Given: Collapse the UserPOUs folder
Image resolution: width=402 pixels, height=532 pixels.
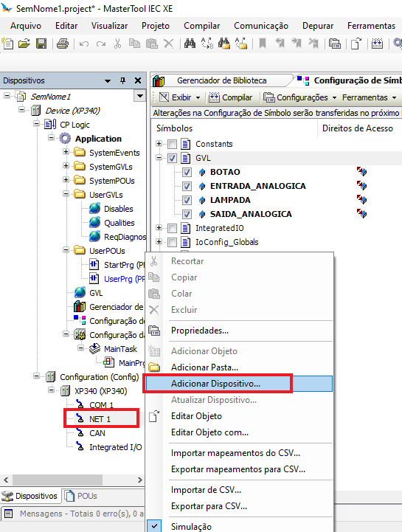Looking at the screenshot, I should point(66,249).
